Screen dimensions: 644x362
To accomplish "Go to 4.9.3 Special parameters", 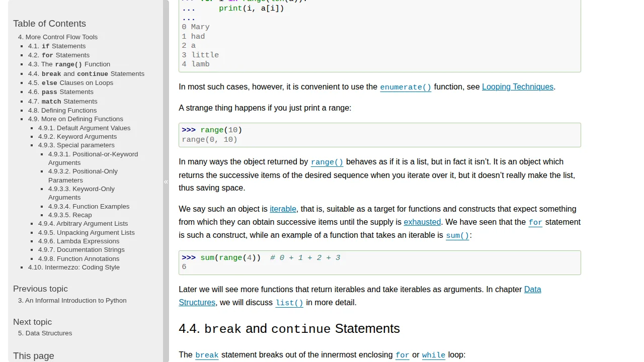I will tap(76, 145).
